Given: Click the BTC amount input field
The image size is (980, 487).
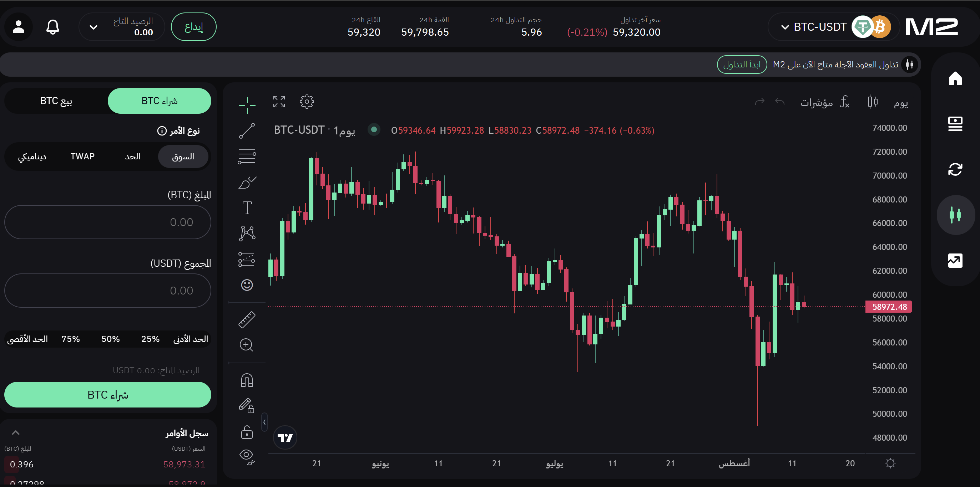Looking at the screenshot, I should (108, 222).
